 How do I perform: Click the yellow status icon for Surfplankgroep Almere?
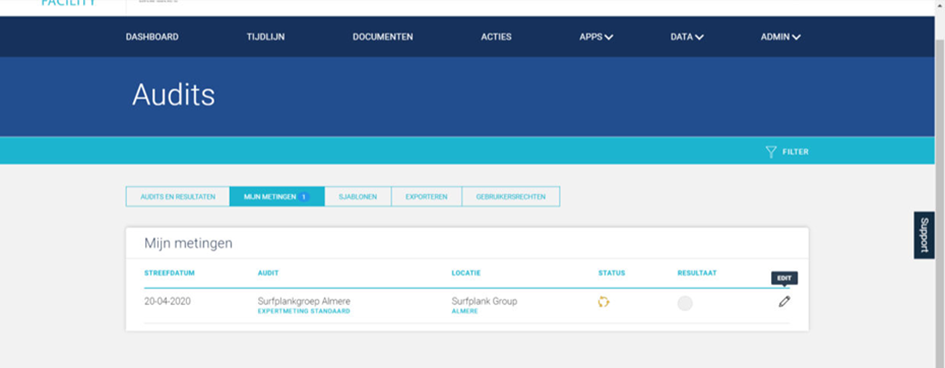tap(603, 302)
